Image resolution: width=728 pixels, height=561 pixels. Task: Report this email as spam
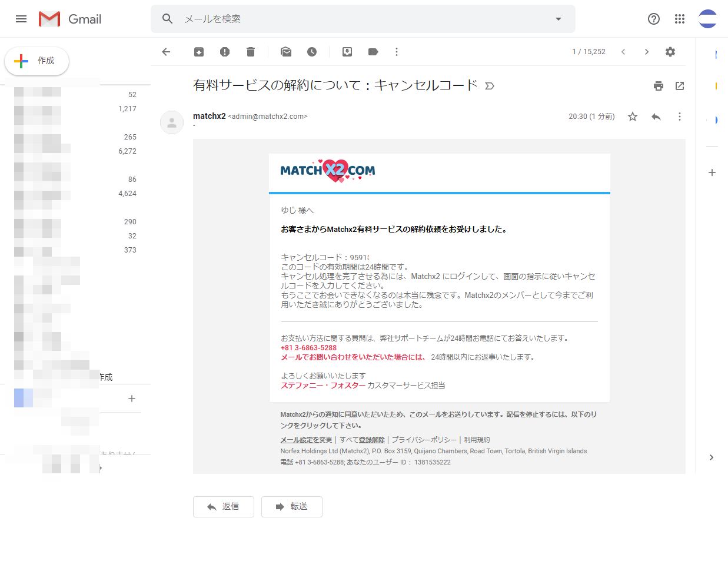coord(225,52)
